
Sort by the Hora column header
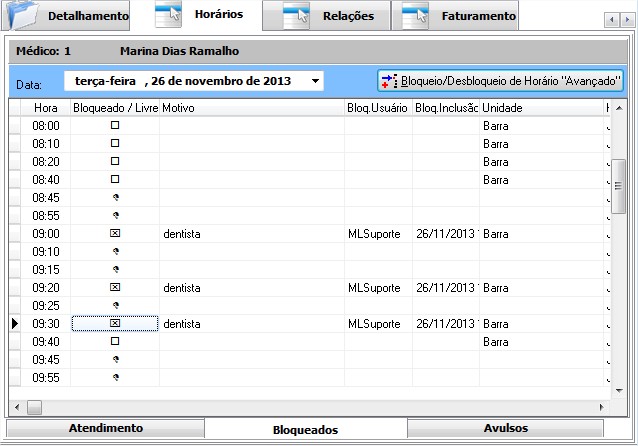46,107
